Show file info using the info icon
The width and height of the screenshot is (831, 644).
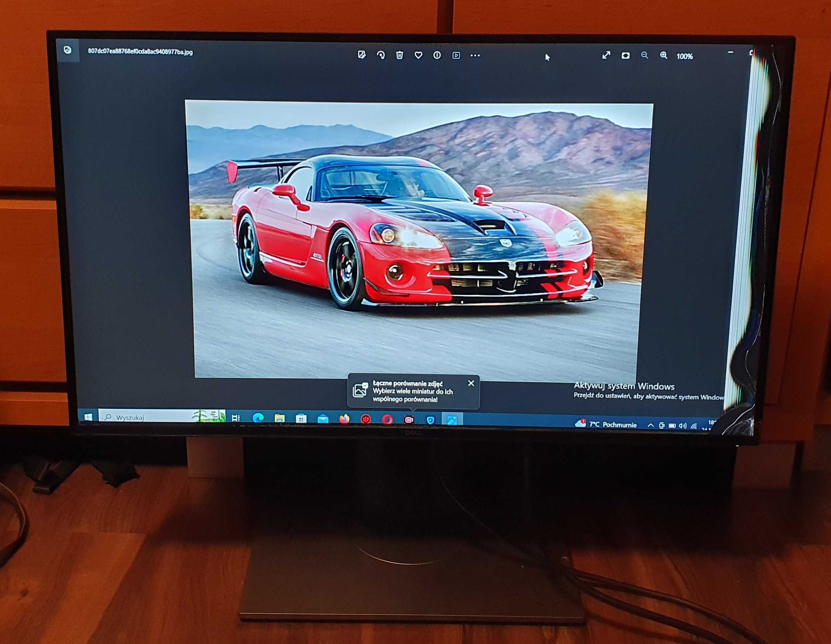coord(437,55)
